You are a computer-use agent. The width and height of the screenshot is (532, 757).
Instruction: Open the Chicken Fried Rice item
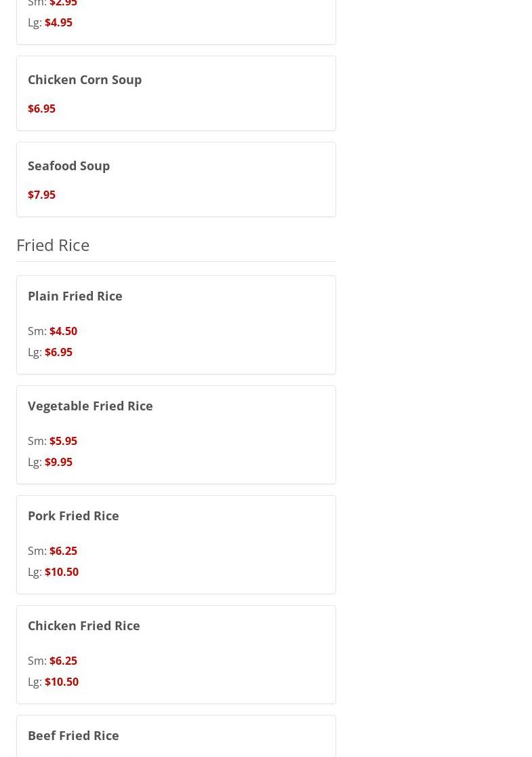click(x=83, y=625)
